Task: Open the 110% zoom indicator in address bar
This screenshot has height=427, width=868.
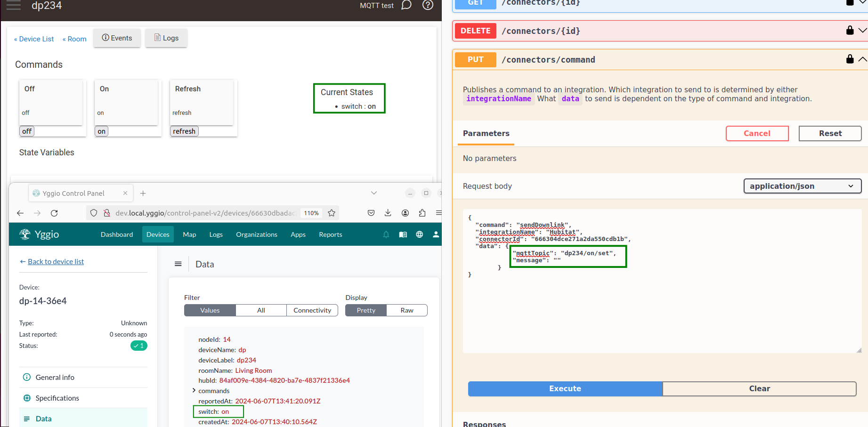Action: 311,213
